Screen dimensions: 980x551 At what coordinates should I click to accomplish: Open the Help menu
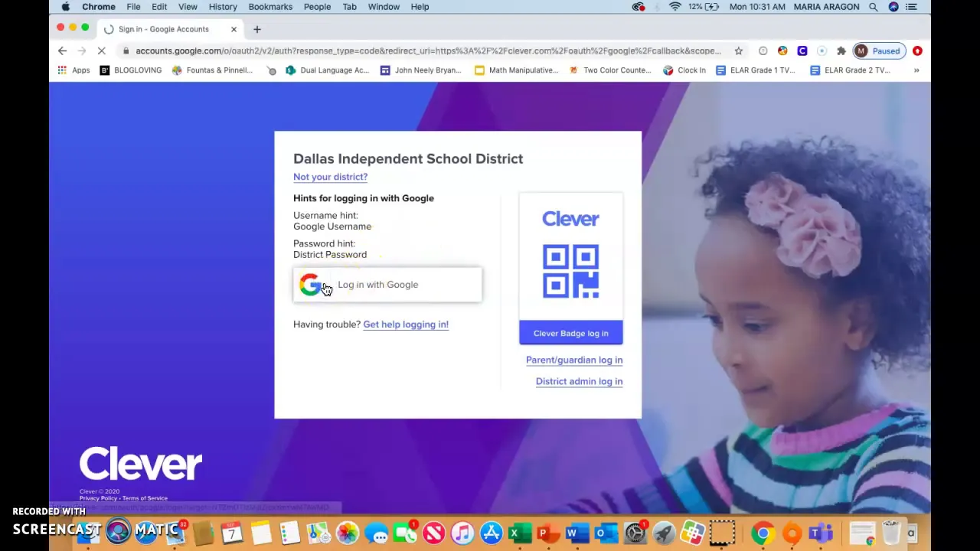(x=420, y=7)
